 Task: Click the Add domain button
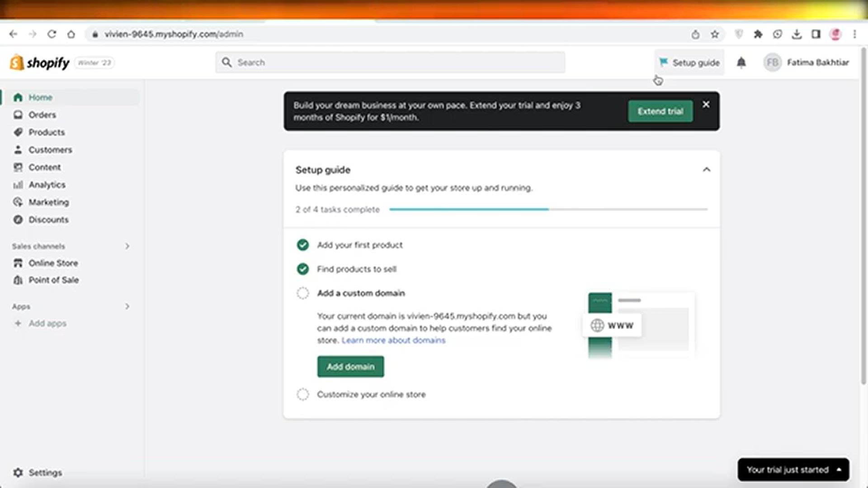(350, 366)
